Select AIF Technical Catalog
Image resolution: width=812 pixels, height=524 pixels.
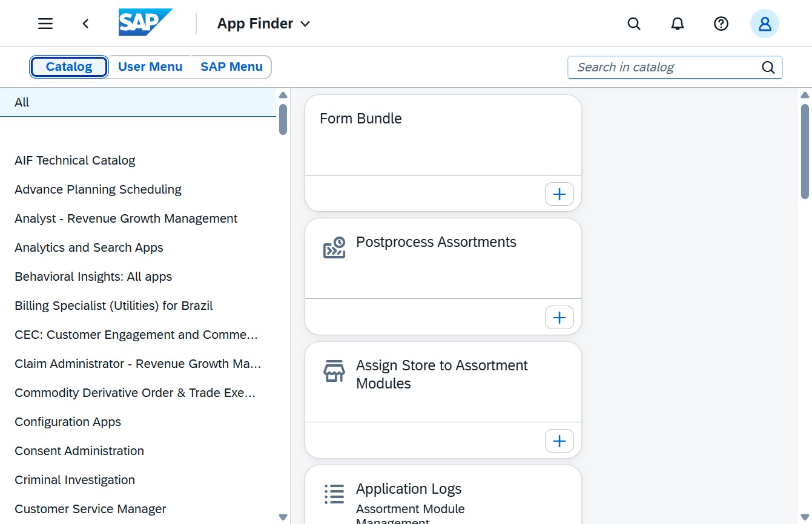(138, 160)
